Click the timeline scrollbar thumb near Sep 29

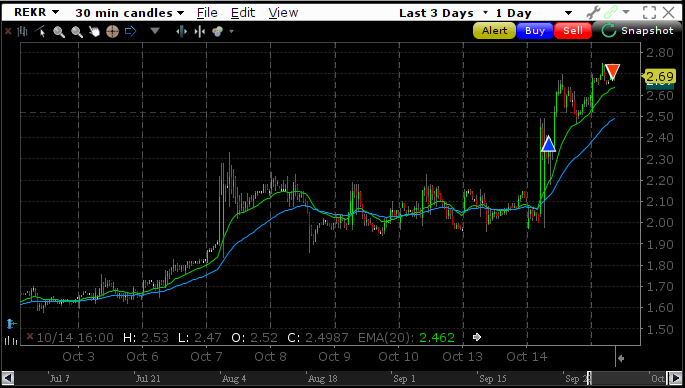point(589,378)
